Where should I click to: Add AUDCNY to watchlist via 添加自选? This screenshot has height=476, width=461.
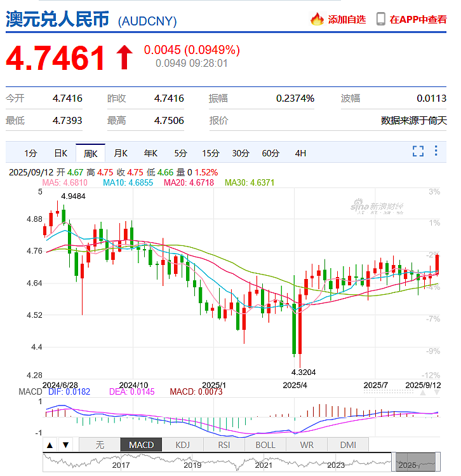(347, 20)
